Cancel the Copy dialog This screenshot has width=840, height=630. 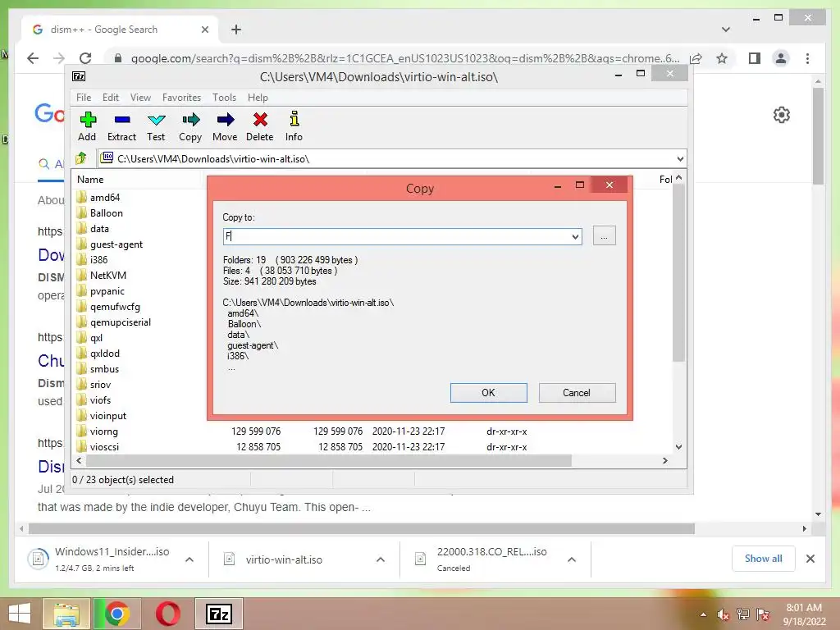tap(577, 393)
